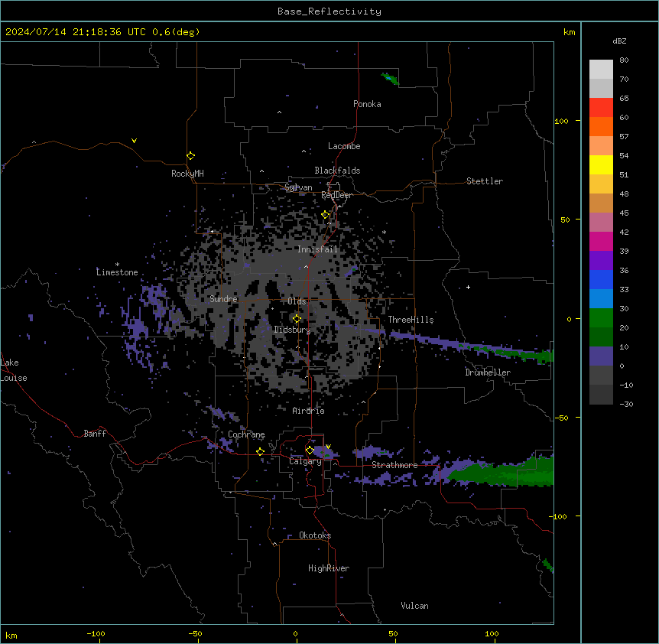
Task: Click the RockyMH label
Action: pyautogui.click(x=187, y=174)
